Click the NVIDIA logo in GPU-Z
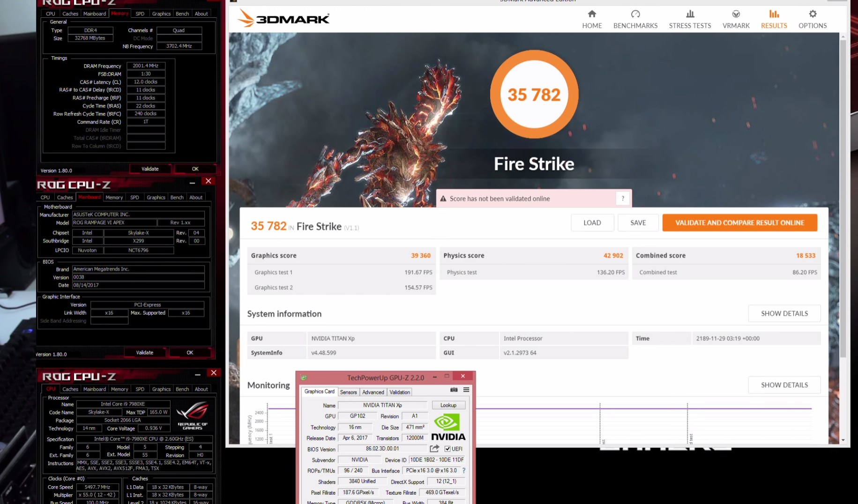Screen dimensions: 858x504 click(x=448, y=427)
